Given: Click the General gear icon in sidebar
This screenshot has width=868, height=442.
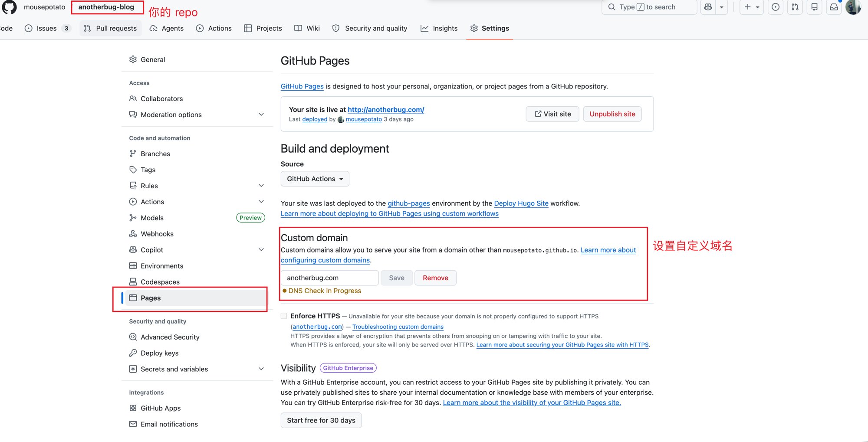Looking at the screenshot, I should click(x=133, y=59).
